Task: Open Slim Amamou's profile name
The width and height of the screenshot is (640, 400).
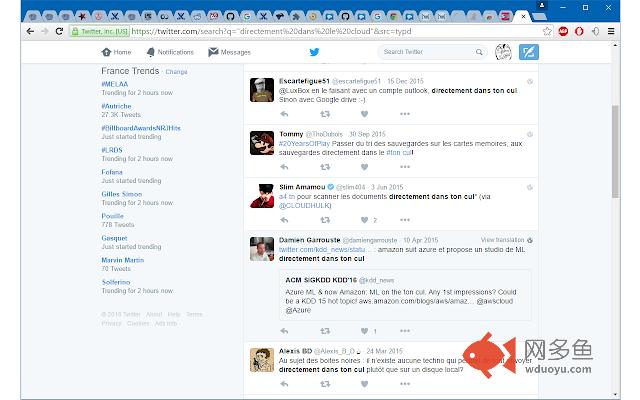Action: [x=302, y=187]
